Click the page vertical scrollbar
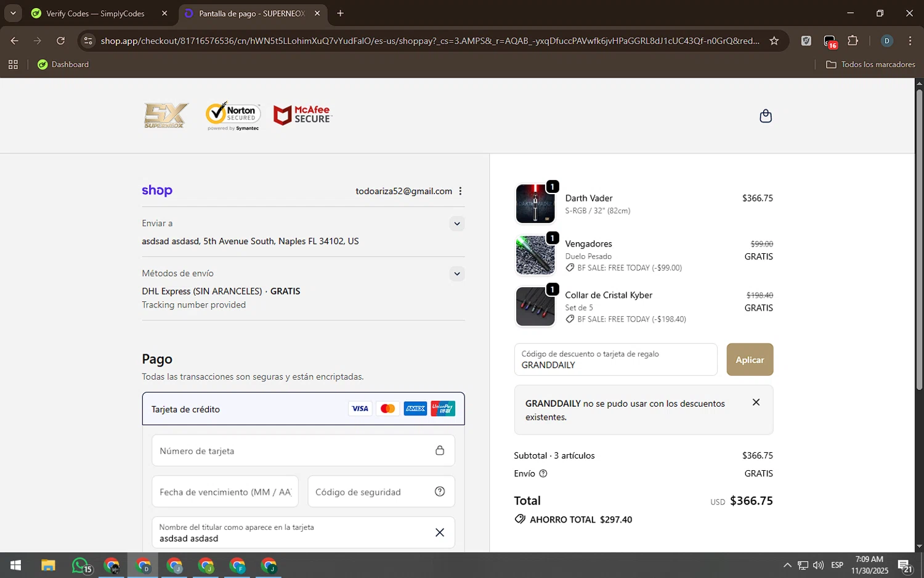 [919, 240]
